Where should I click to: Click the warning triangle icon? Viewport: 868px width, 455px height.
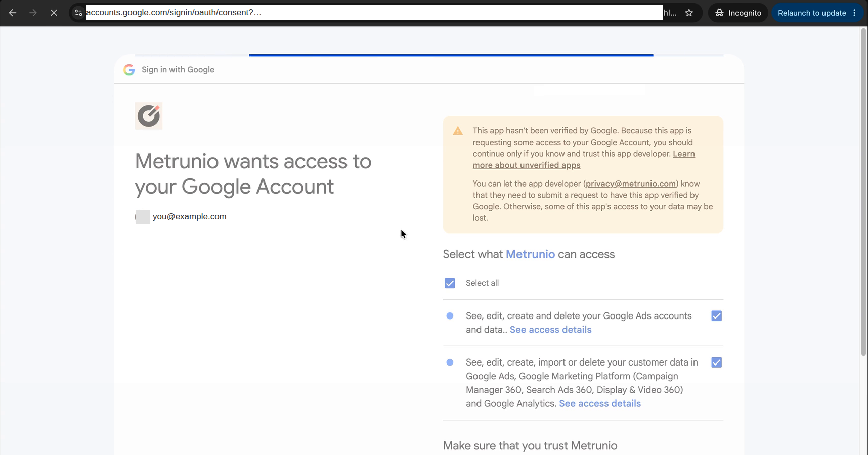click(x=458, y=131)
